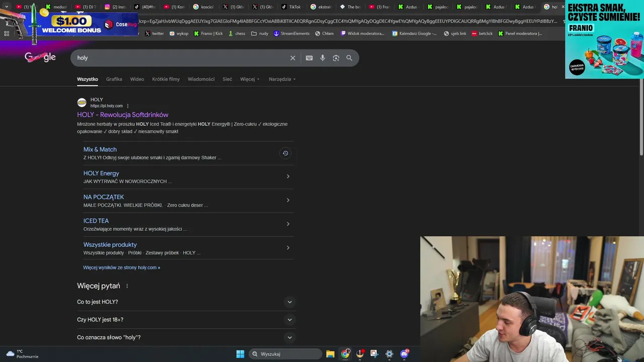This screenshot has width=644, height=362.
Task: Open the Mix & Match sitelink
Action: (100, 149)
